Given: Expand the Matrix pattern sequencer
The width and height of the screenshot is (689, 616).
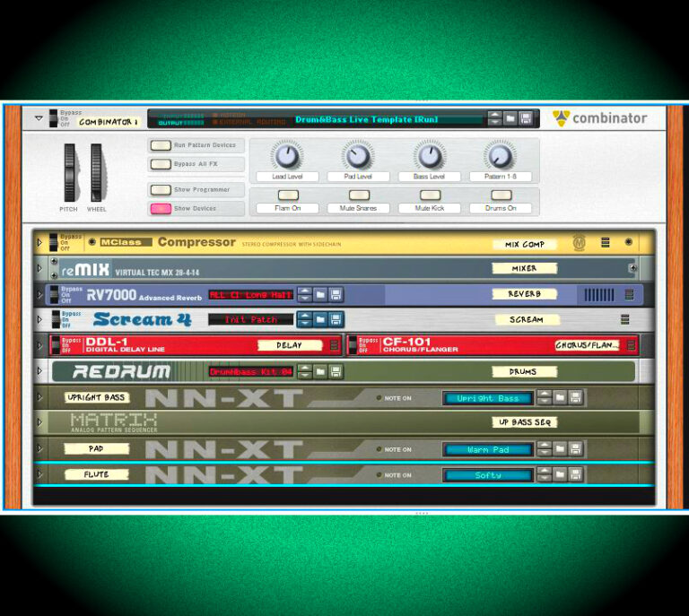Looking at the screenshot, I should tap(39, 422).
